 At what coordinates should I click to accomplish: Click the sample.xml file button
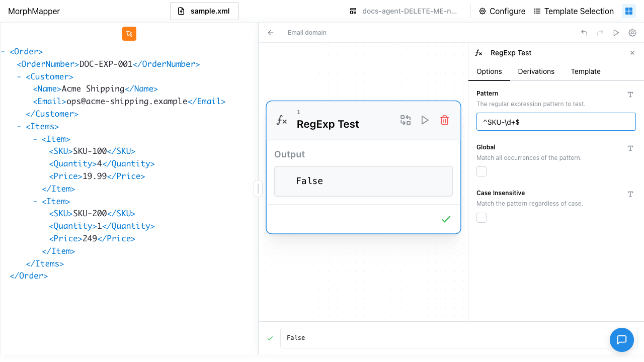pos(204,11)
